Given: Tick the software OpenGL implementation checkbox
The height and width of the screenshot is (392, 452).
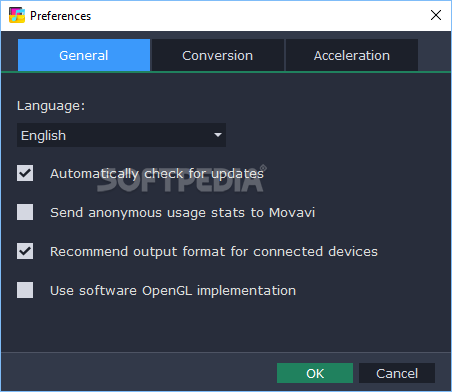Looking at the screenshot, I should (x=25, y=290).
